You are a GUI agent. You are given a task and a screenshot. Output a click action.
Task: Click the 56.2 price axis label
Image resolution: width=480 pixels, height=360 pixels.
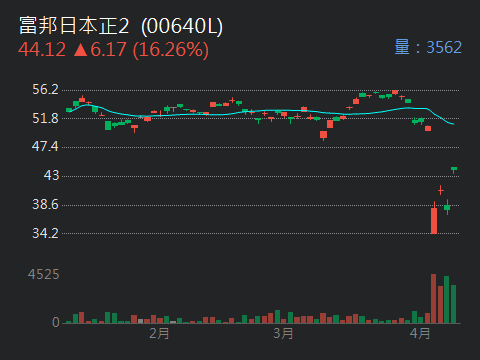coord(45,89)
